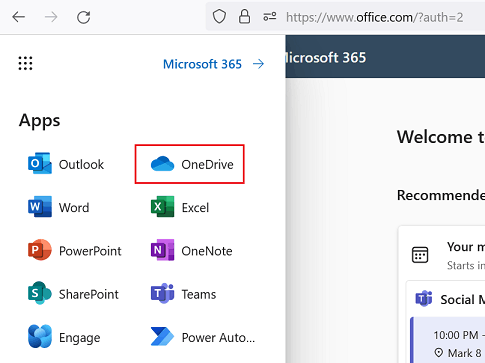Image resolution: width=485 pixels, height=363 pixels.
Task: Click the Engage text label
Action: tap(79, 338)
